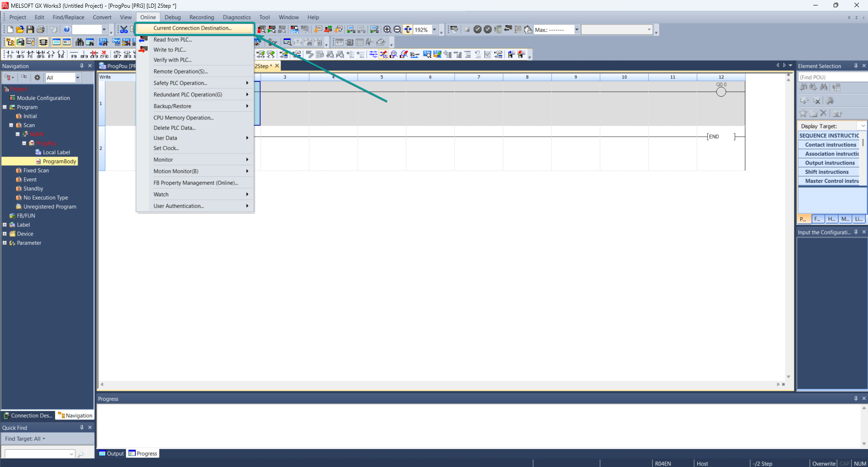Image resolution: width=868 pixels, height=467 pixels.
Task: Open a project with the folder icon
Action: coord(20,29)
